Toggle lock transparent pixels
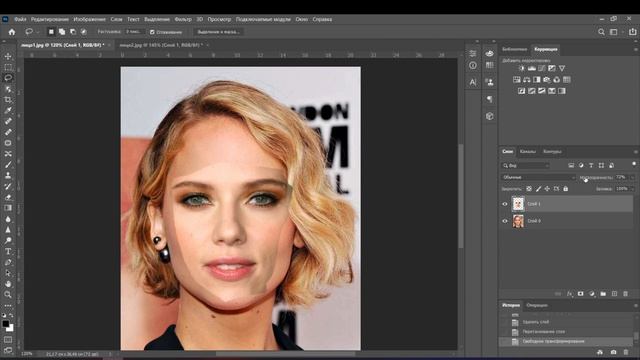The width and height of the screenshot is (640, 360). [529, 189]
